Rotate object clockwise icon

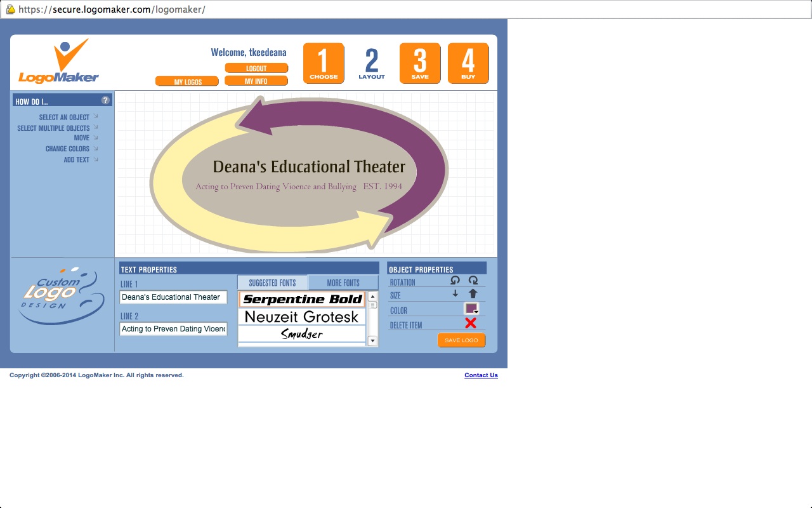pyautogui.click(x=473, y=281)
